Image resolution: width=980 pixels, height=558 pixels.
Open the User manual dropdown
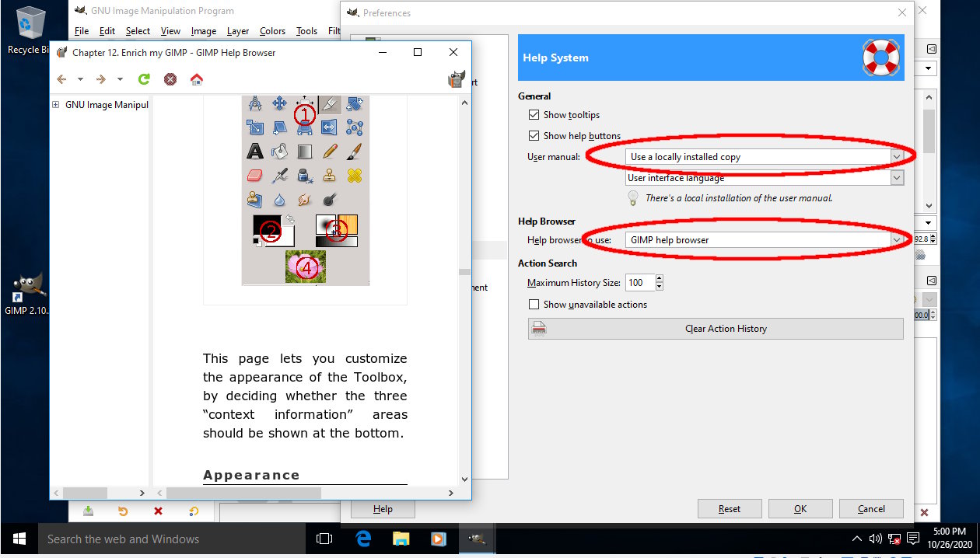[x=765, y=157]
